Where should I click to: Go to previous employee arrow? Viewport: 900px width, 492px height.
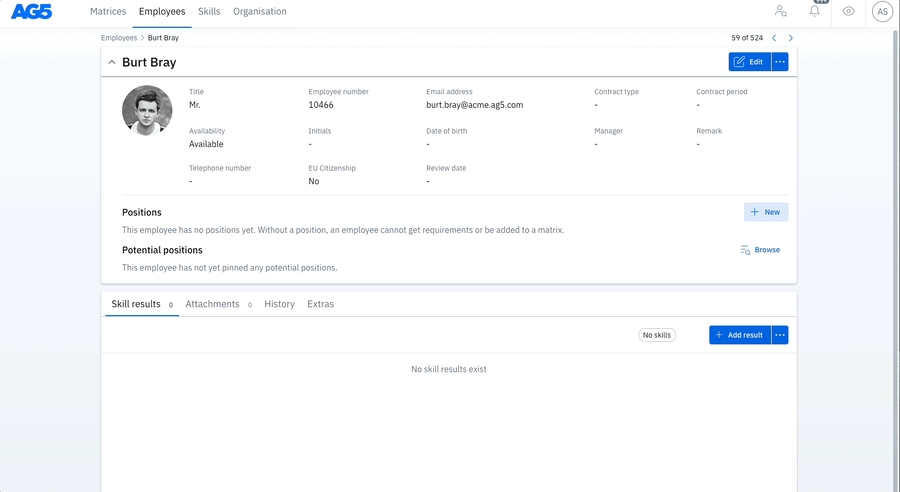[774, 38]
